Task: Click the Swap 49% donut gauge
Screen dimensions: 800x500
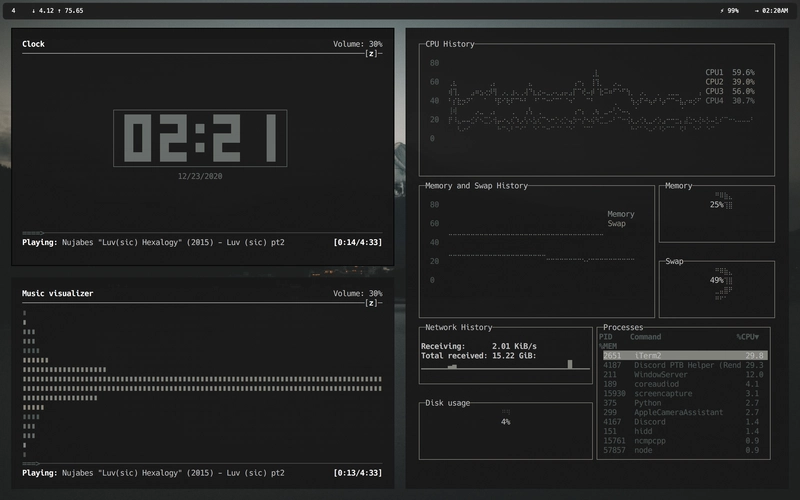Action: [x=723, y=283]
